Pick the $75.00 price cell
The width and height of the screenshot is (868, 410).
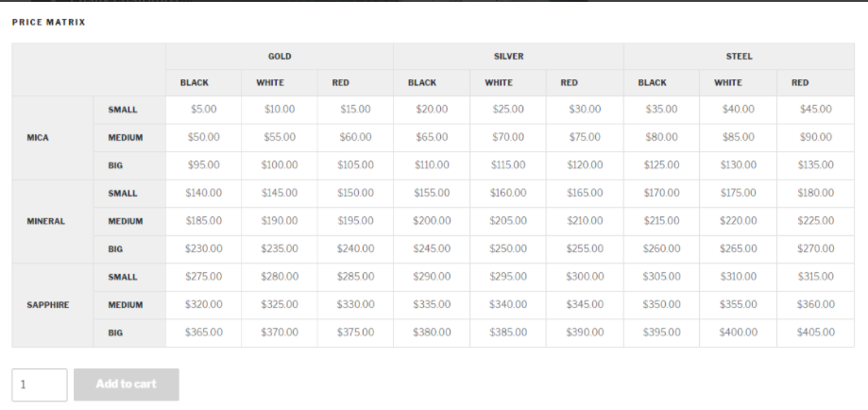[585, 137]
